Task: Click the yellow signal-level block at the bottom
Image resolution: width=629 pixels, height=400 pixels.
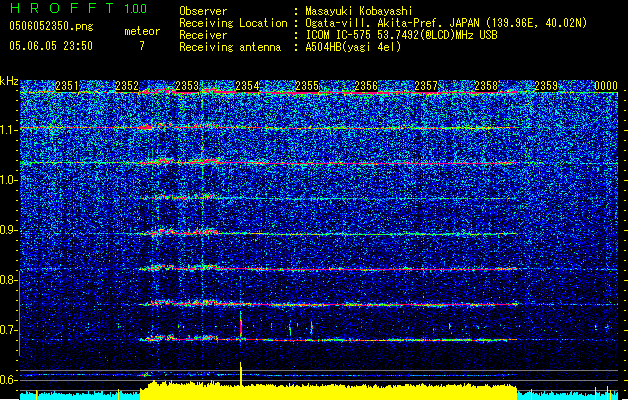Action: click(x=328, y=391)
